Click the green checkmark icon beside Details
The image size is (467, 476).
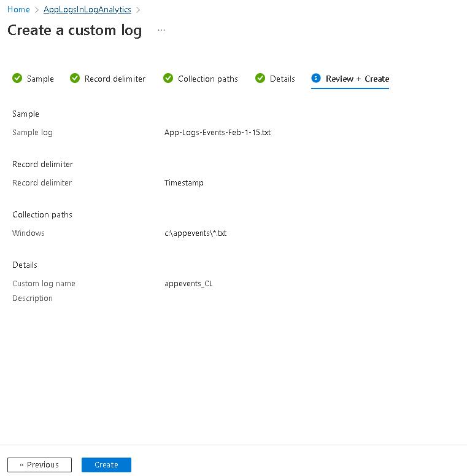(260, 78)
